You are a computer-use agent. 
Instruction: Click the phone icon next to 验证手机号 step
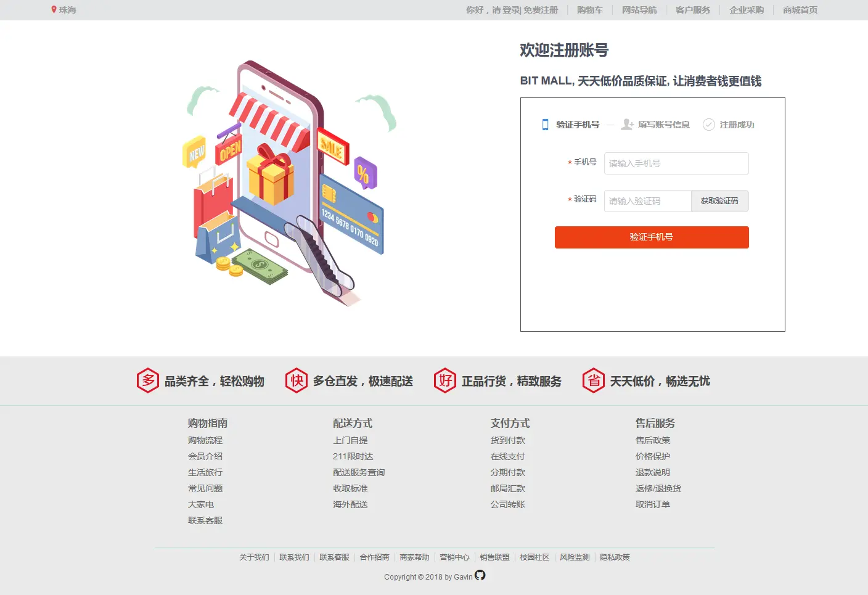(x=544, y=124)
